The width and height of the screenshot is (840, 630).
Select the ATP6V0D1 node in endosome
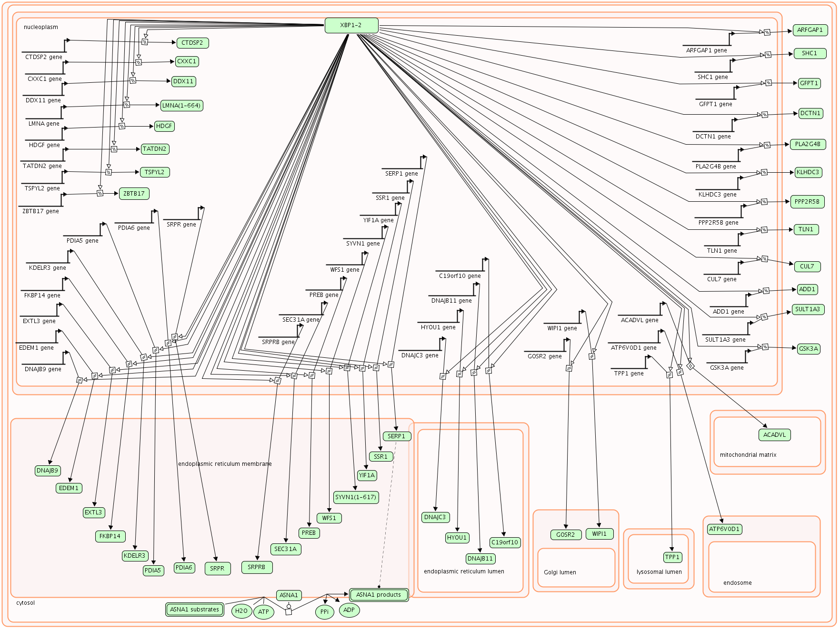tap(724, 529)
